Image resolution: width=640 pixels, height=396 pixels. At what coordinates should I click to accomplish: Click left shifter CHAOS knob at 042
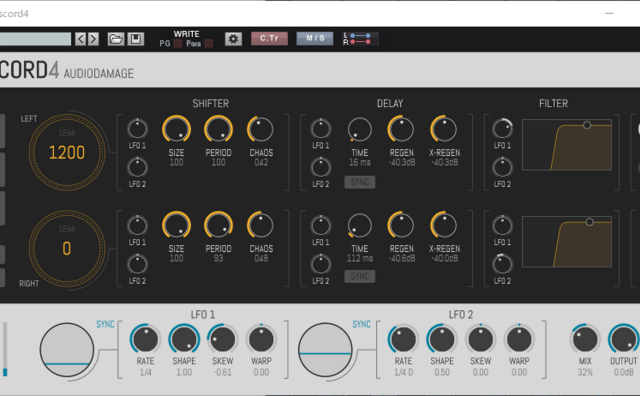point(260,129)
